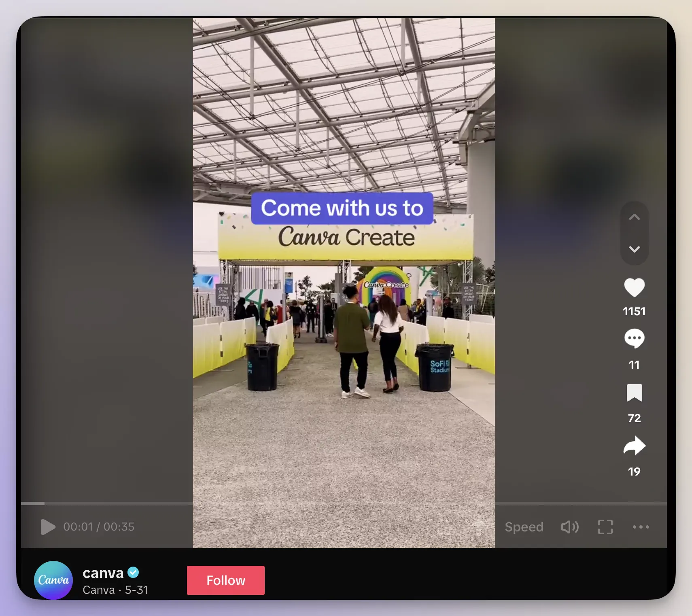Click the Canva · 5-31 caption line
Screen dimensions: 692x616
115,590
